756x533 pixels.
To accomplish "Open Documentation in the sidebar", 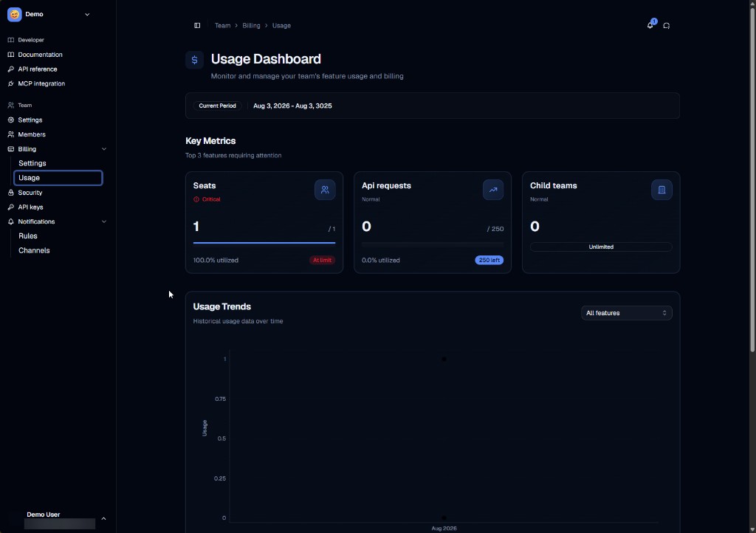I will [40, 55].
